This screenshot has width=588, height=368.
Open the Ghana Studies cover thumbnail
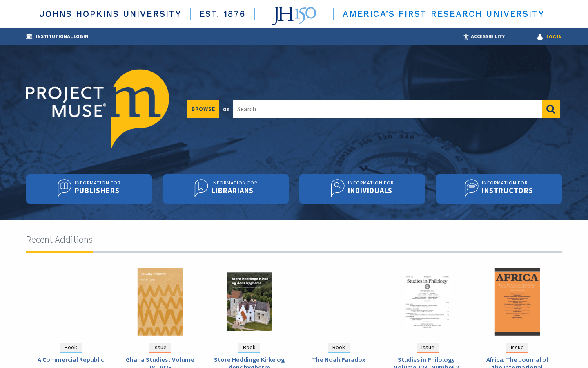[160, 302]
